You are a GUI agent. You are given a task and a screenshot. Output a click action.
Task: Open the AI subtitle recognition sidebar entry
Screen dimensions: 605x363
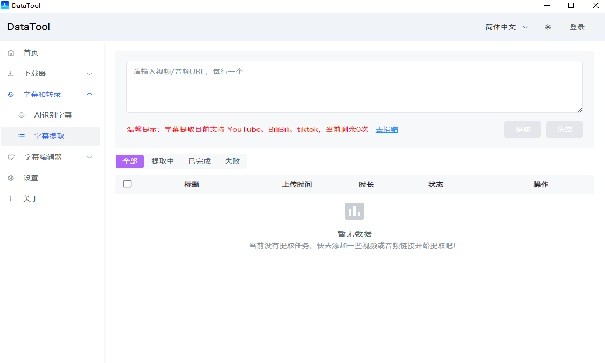52,115
